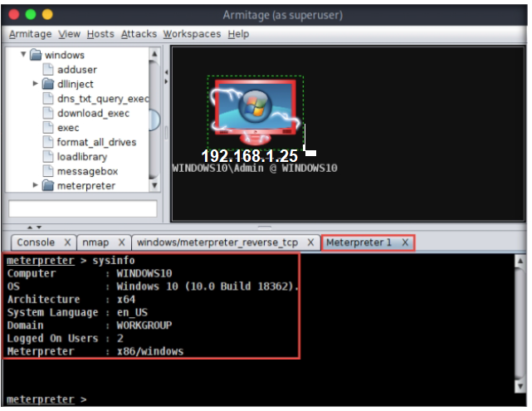Click the up arrow on horizontal splitter
532x411 pixels.
click(30, 227)
